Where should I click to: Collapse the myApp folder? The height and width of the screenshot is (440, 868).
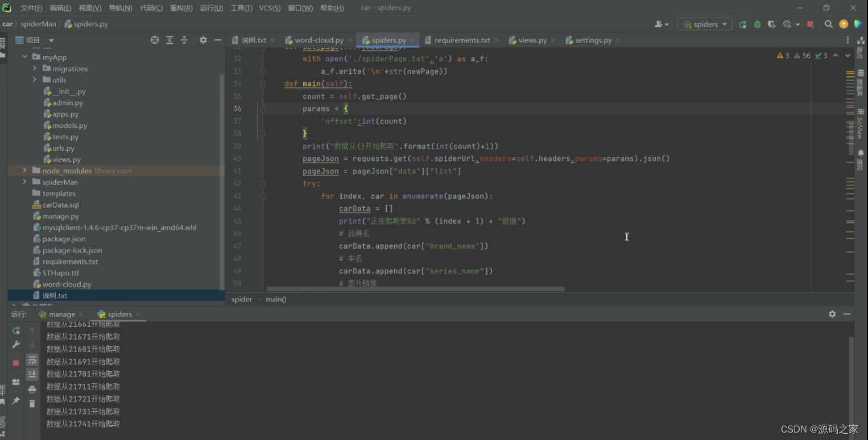pyautogui.click(x=25, y=57)
